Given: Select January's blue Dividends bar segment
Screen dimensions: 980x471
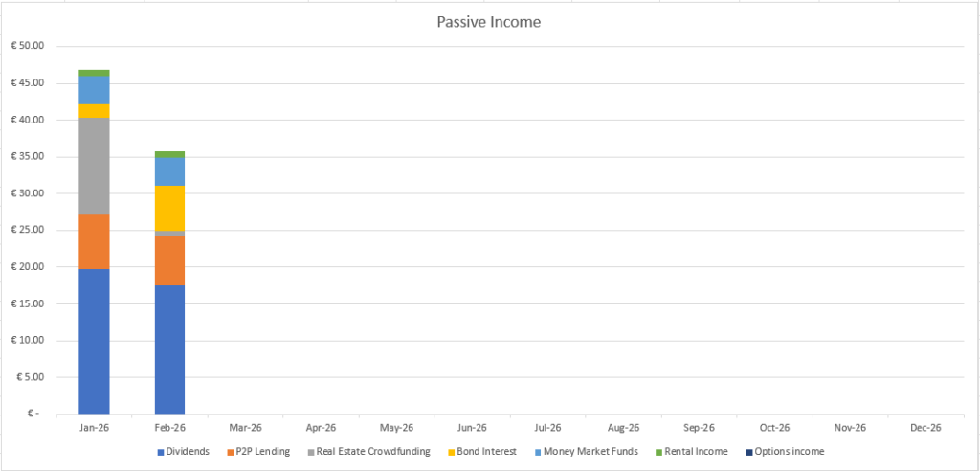Looking at the screenshot, I should click(94, 341).
